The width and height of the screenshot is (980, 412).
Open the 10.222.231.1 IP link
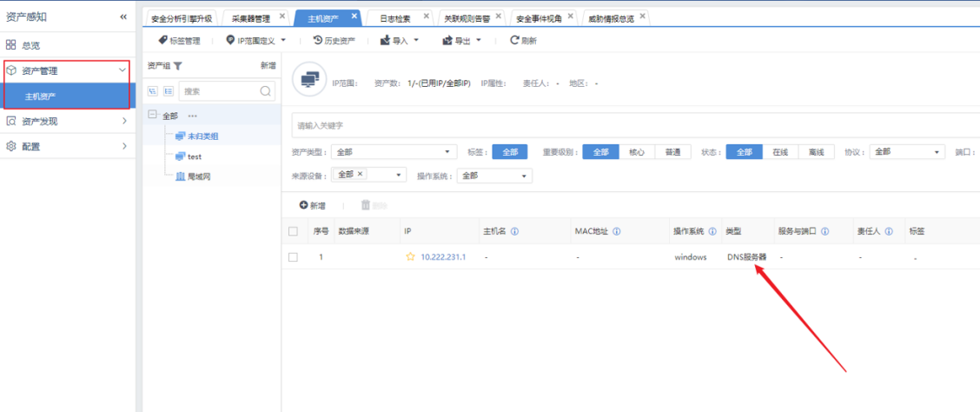point(443,257)
